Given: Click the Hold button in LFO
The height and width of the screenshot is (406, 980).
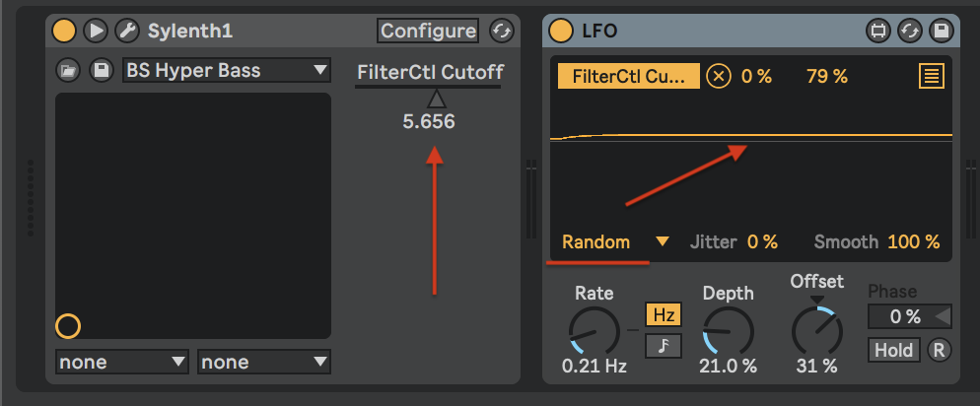Looking at the screenshot, I should (894, 350).
